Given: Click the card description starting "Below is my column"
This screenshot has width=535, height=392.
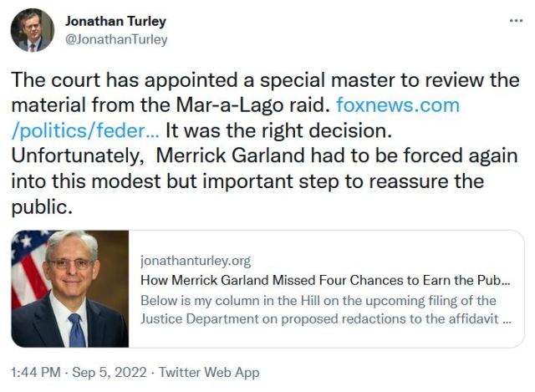Looking at the screenshot, I should coord(318,300).
